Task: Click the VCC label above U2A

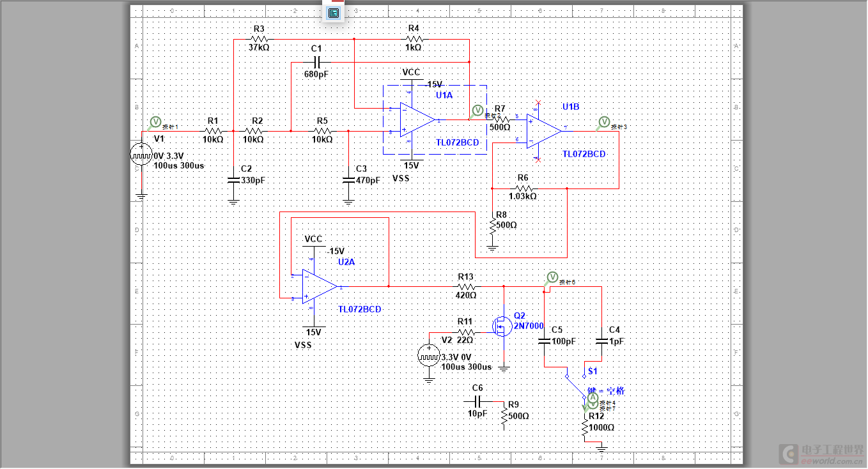Action: (x=313, y=239)
